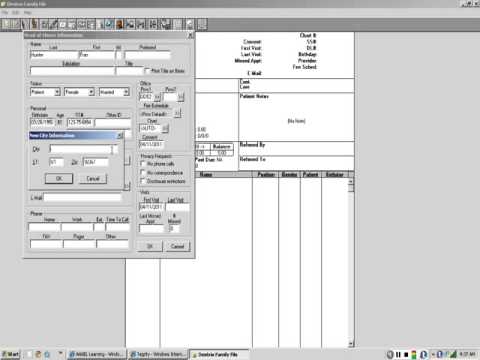Switch to Dentrix Family File taskbar button

(219, 354)
